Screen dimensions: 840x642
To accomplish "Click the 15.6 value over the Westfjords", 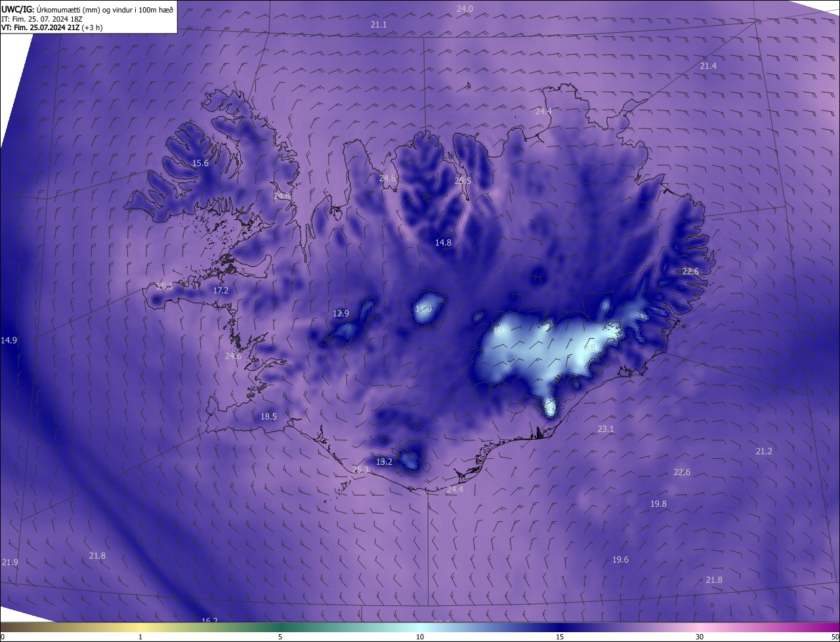I will pyautogui.click(x=200, y=163).
